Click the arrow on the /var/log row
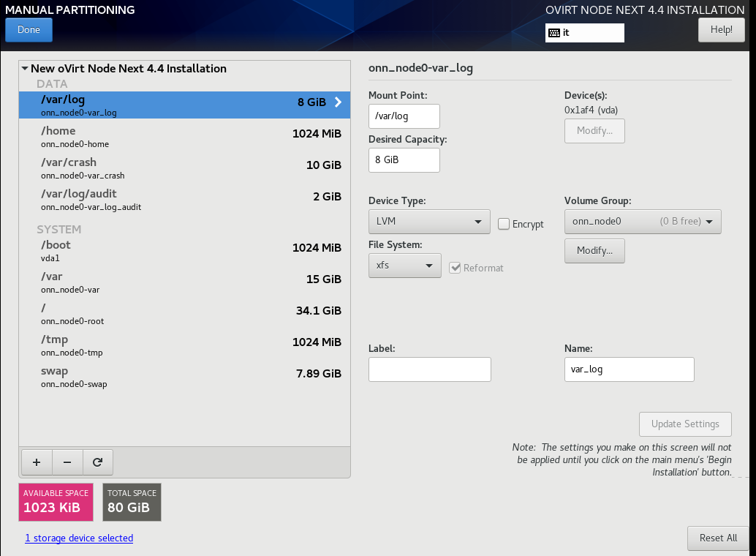Viewport: 756px width, 556px height. (338, 102)
